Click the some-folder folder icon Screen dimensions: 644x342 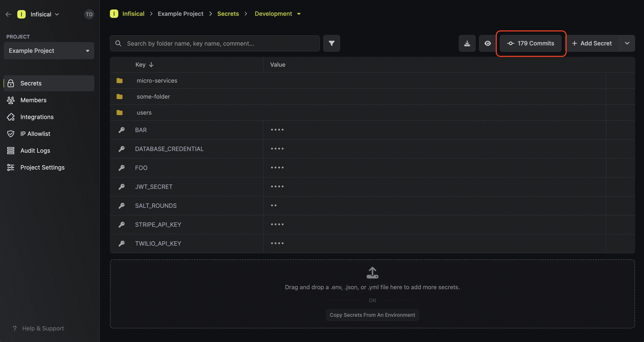120,97
